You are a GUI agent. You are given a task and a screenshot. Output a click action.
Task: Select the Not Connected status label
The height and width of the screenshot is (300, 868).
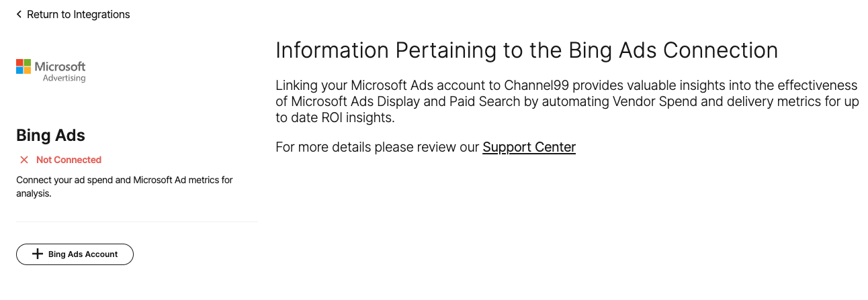pyautogui.click(x=69, y=160)
